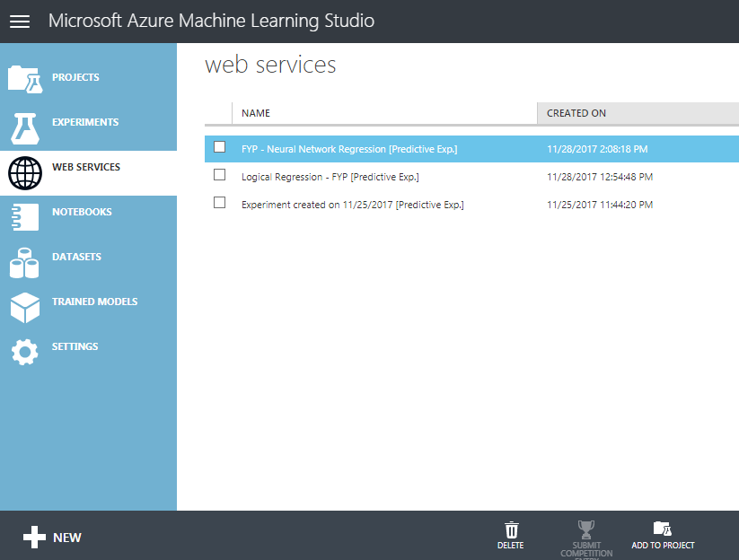Check the Logical Regression - FYP checkbox
739x560 pixels.
(220, 175)
